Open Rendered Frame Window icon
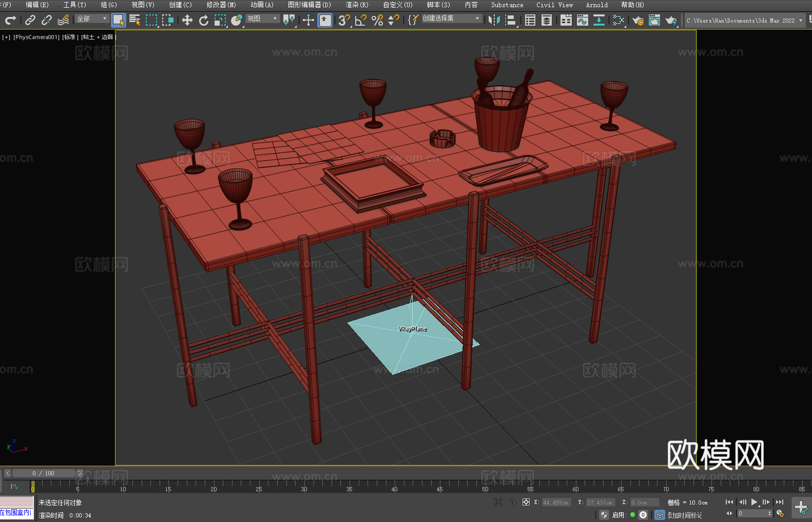 point(654,20)
